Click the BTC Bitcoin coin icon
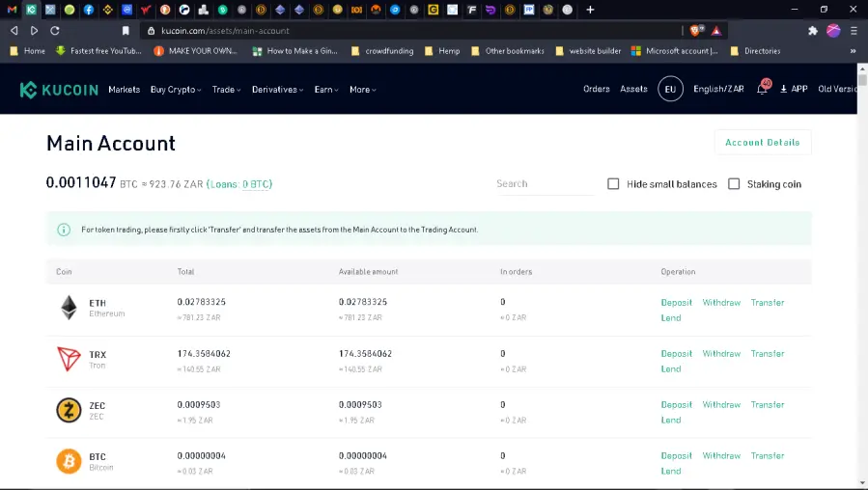 click(69, 461)
